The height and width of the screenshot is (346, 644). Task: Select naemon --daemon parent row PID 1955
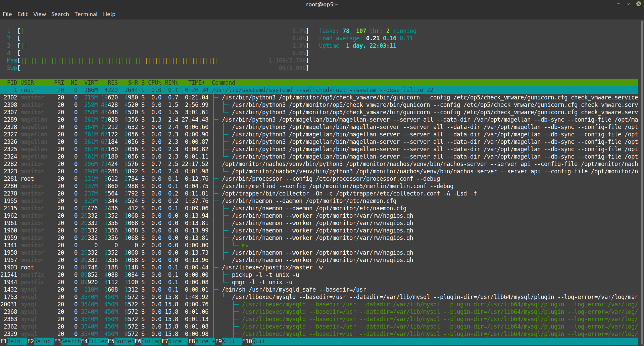coord(319,201)
